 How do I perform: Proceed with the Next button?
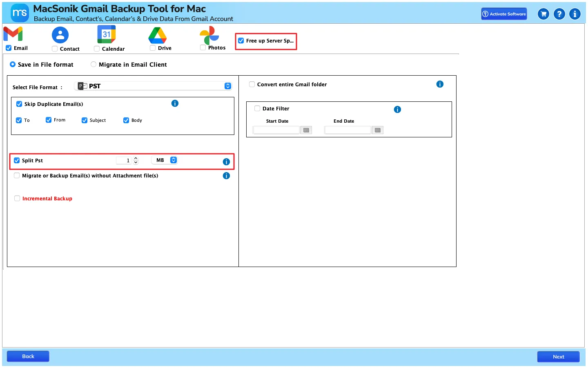pos(559,357)
